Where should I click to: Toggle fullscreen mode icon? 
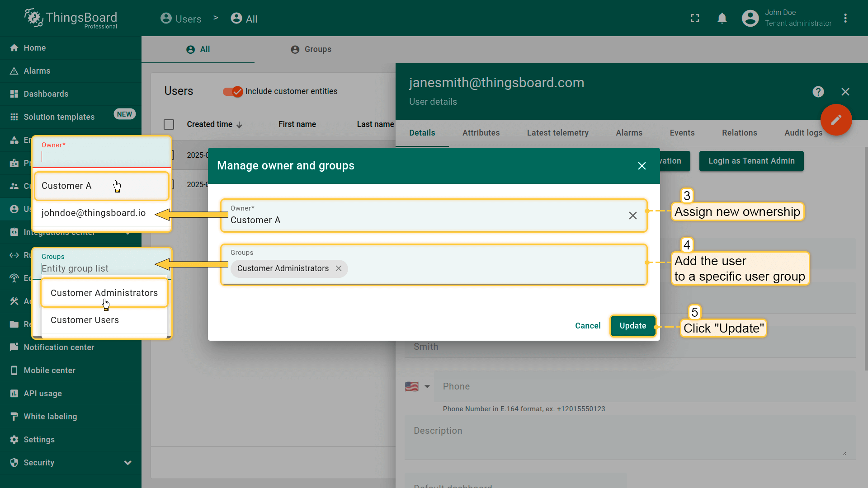click(695, 19)
